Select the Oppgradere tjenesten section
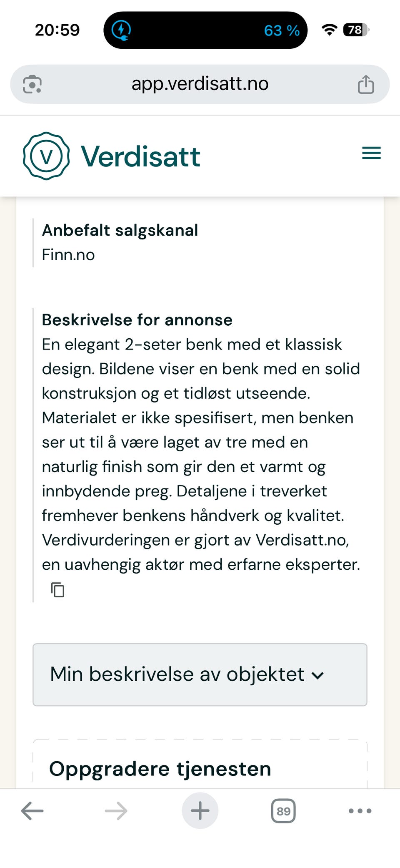 pyautogui.click(x=160, y=770)
